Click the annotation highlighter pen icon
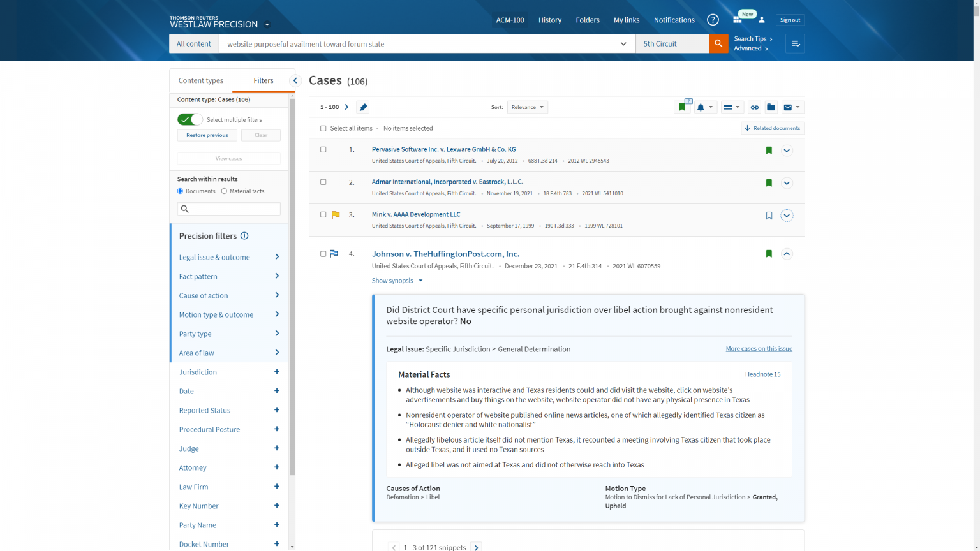The width and height of the screenshot is (980, 551). pyautogui.click(x=363, y=107)
